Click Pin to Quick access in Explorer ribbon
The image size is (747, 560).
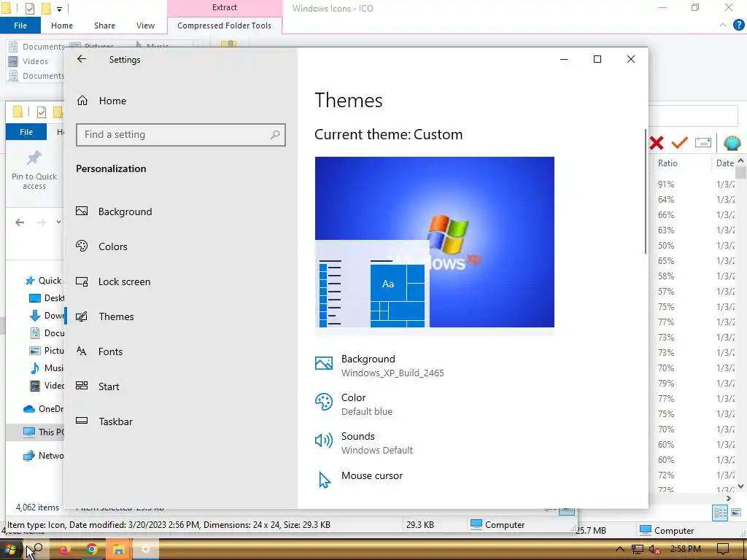click(34, 170)
